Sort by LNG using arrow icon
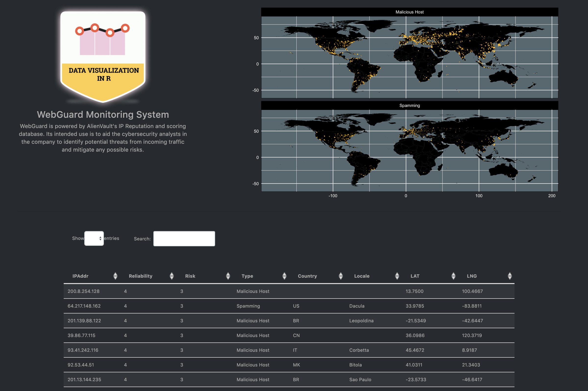The width and height of the screenshot is (588, 391). [x=510, y=276]
